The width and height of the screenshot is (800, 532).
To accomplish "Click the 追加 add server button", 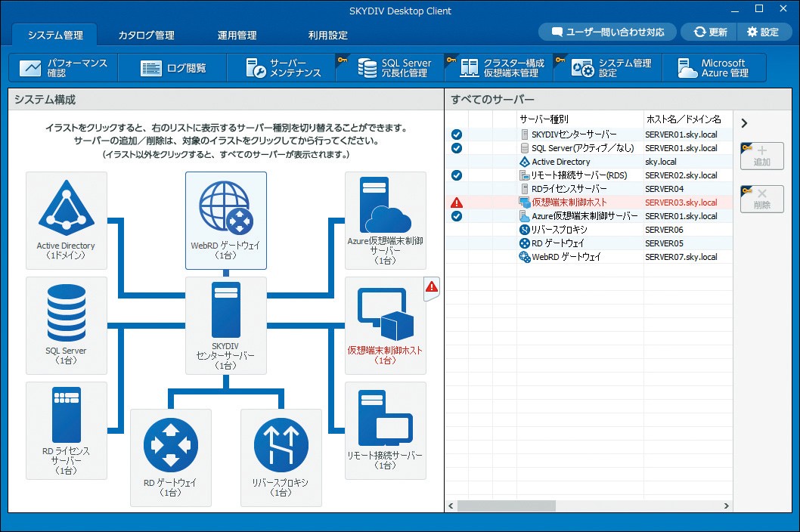I will coord(761,156).
